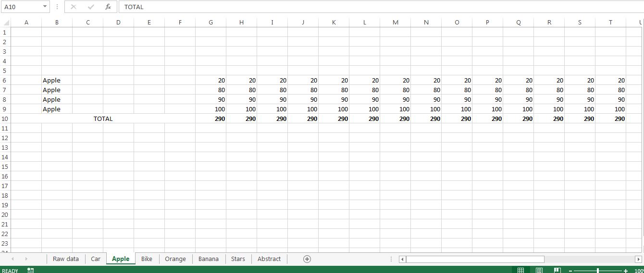The height and width of the screenshot is (273, 644).
Task: Select column G header
Action: tap(211, 23)
